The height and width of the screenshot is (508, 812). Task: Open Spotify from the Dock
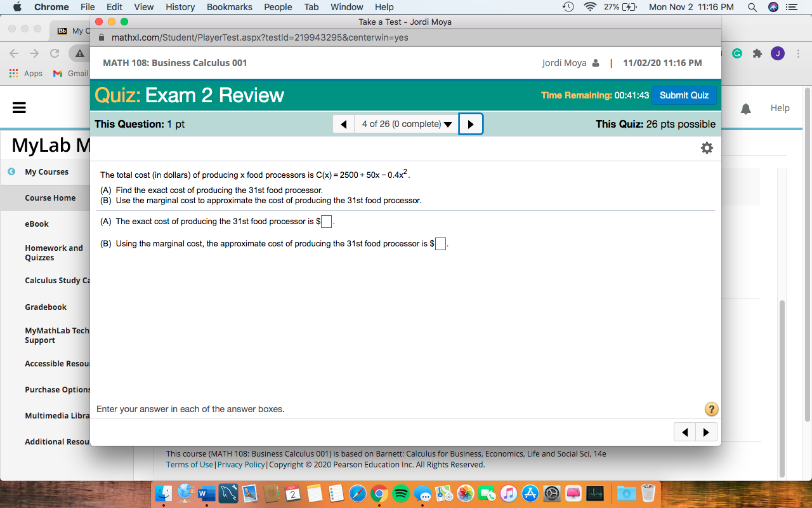coord(401,493)
